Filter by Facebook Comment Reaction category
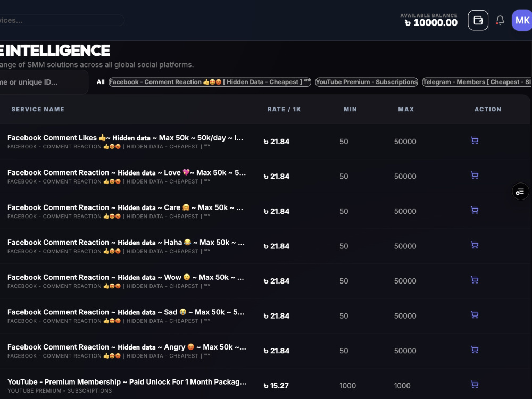Viewport: 532px width, 399px height. (x=210, y=82)
